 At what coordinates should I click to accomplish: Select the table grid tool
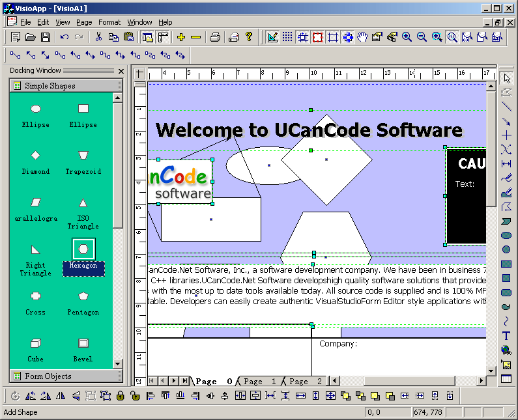point(506,379)
